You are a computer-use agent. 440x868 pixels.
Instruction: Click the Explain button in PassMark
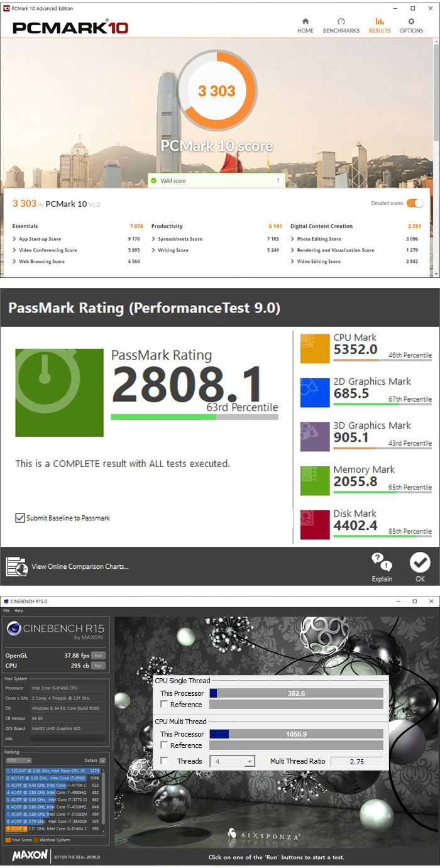pyautogui.click(x=382, y=567)
